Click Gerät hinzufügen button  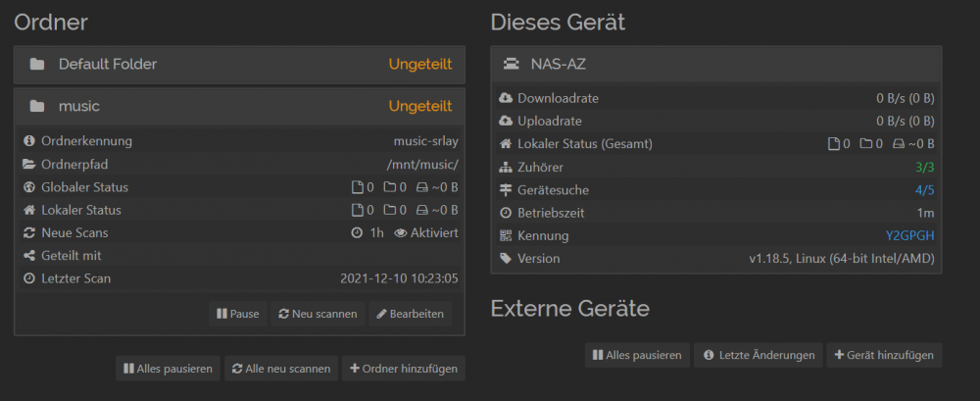pyautogui.click(x=884, y=355)
